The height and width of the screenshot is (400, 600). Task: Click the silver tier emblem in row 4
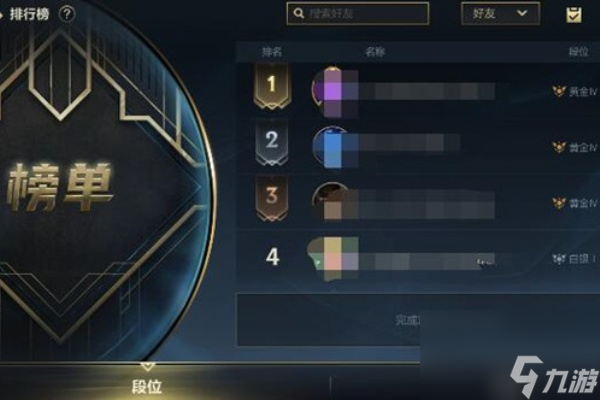point(559,259)
